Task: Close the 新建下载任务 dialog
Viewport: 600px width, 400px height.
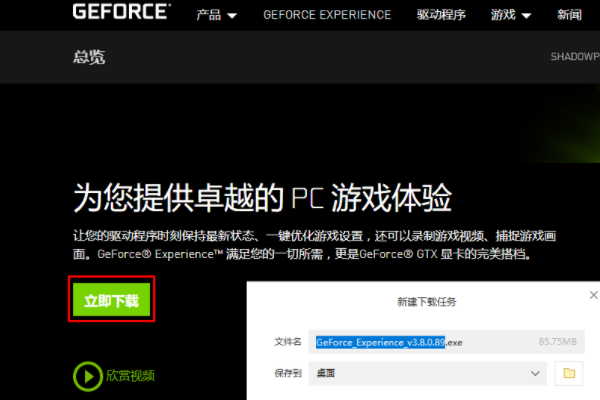Action: pos(593,295)
